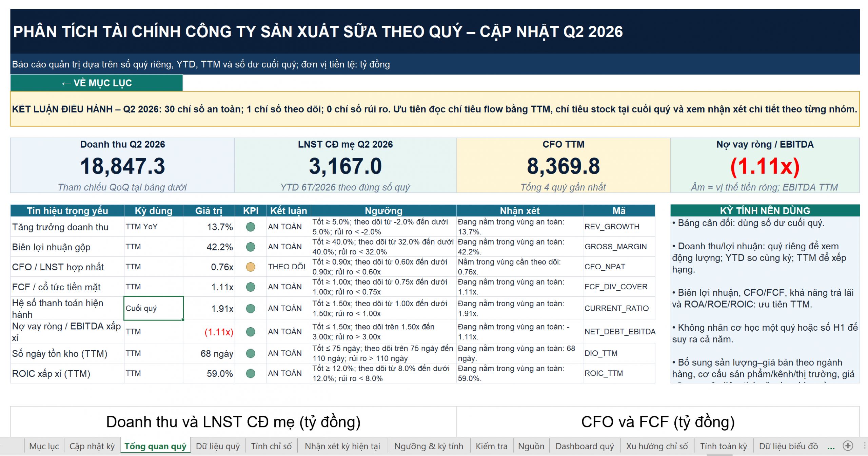Click the green KPI dot for Nợ vay ròng / EBITDA
The image size is (868, 456).
[251, 332]
